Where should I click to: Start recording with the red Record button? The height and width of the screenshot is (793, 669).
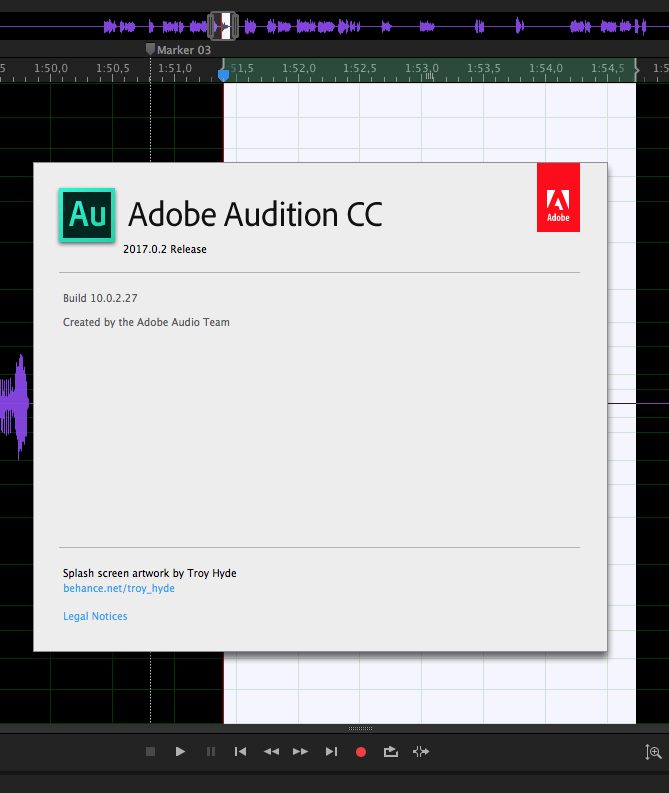click(361, 751)
